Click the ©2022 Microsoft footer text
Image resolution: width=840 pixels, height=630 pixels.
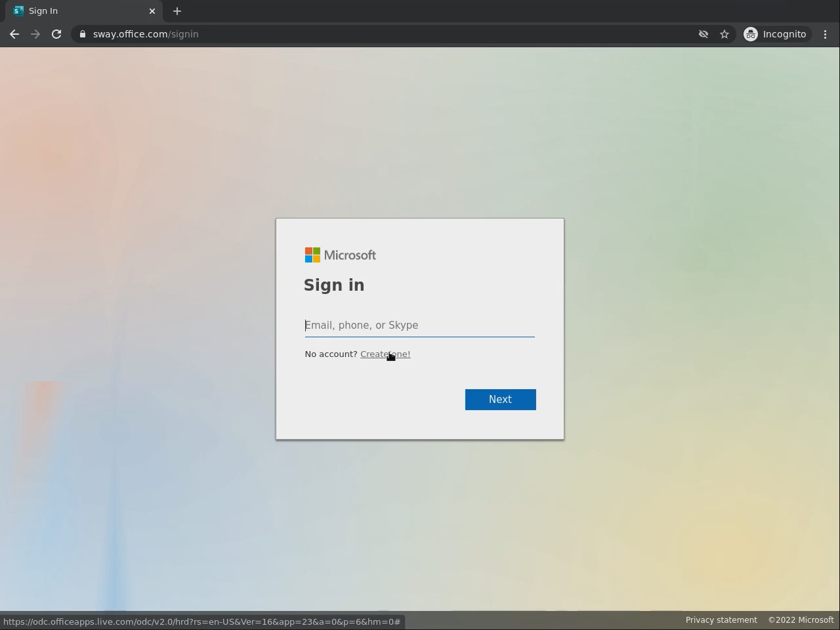coord(801,620)
